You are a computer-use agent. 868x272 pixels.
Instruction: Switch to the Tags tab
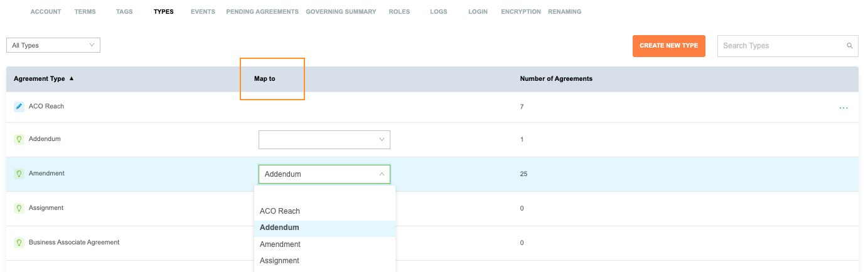[x=124, y=12]
